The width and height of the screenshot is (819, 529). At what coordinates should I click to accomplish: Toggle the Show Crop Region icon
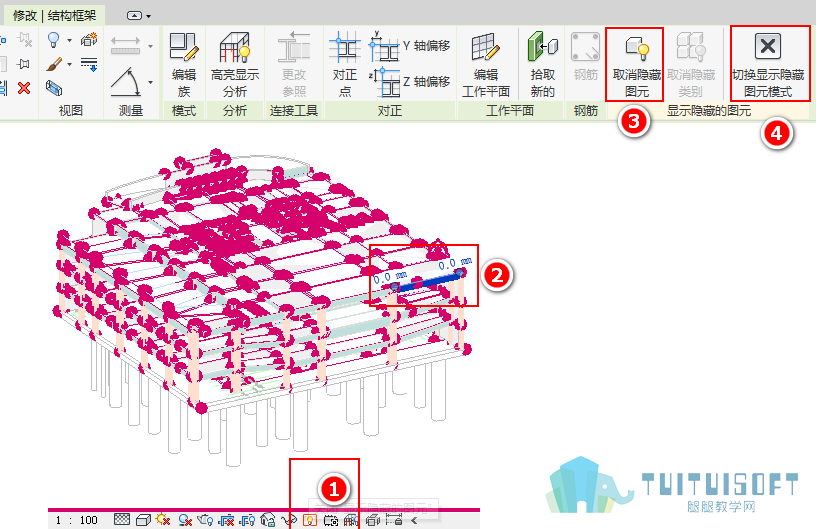click(247, 520)
